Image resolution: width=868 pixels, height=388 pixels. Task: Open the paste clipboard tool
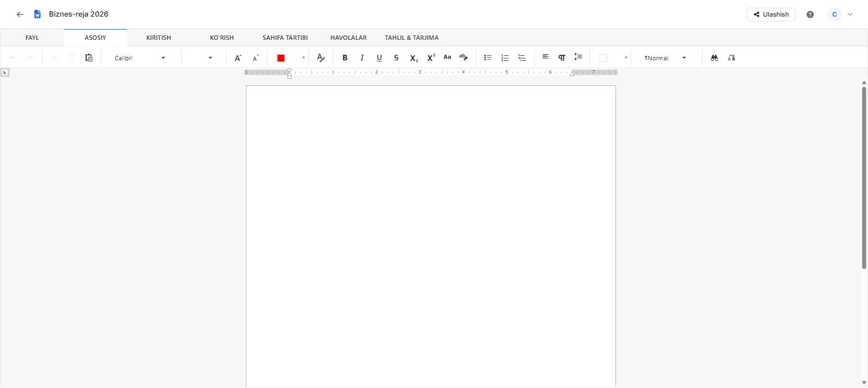(x=89, y=58)
